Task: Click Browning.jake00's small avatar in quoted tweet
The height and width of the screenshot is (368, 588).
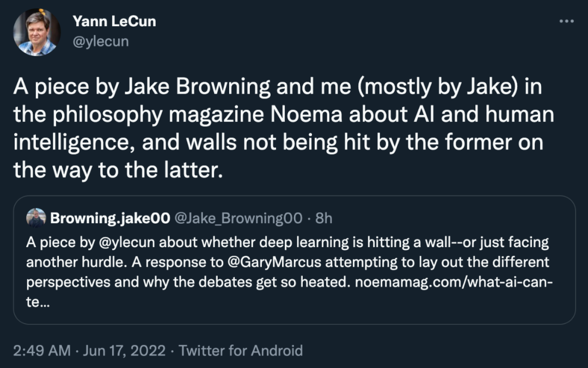Action: (36, 218)
